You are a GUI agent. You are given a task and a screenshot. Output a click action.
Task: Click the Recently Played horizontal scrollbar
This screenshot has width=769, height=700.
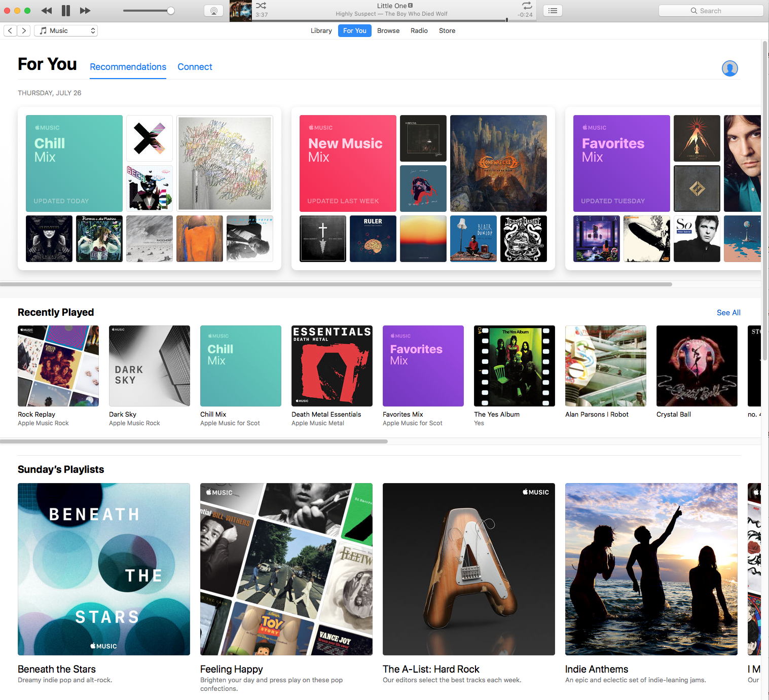194,441
